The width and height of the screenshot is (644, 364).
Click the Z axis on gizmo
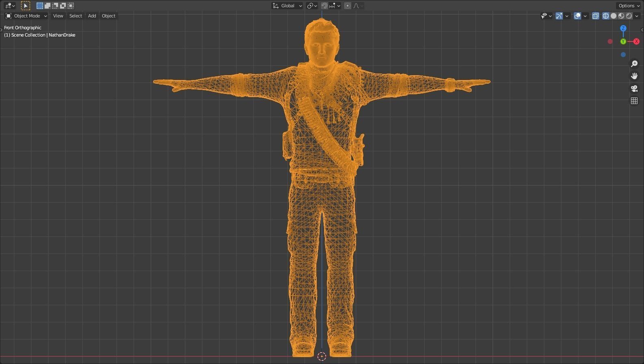(x=623, y=28)
